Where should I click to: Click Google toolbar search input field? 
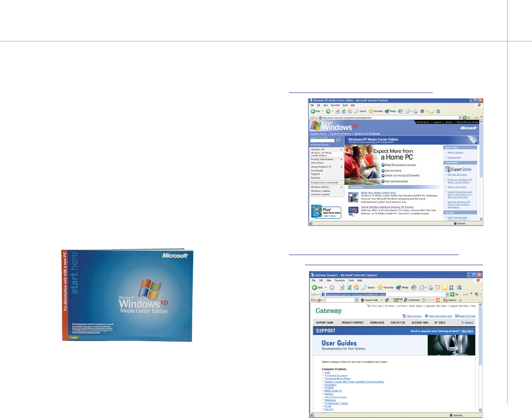(340, 300)
